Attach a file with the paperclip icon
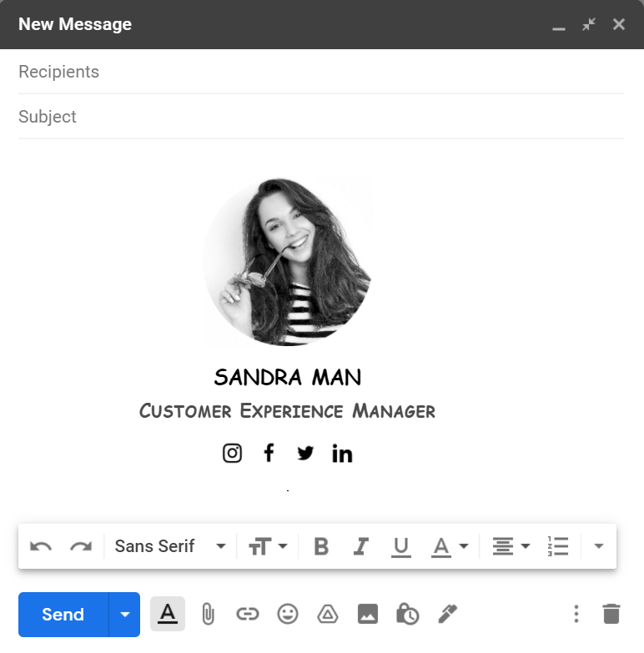Viewport: 644px width, 653px height. tap(208, 615)
